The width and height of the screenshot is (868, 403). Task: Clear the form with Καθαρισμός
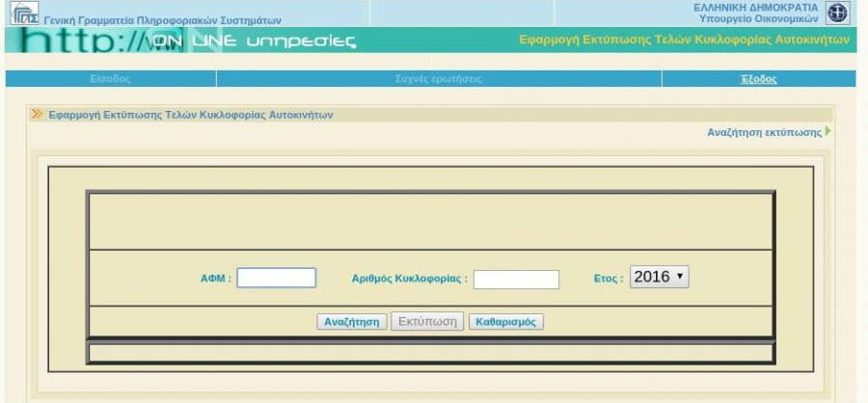[x=506, y=322]
